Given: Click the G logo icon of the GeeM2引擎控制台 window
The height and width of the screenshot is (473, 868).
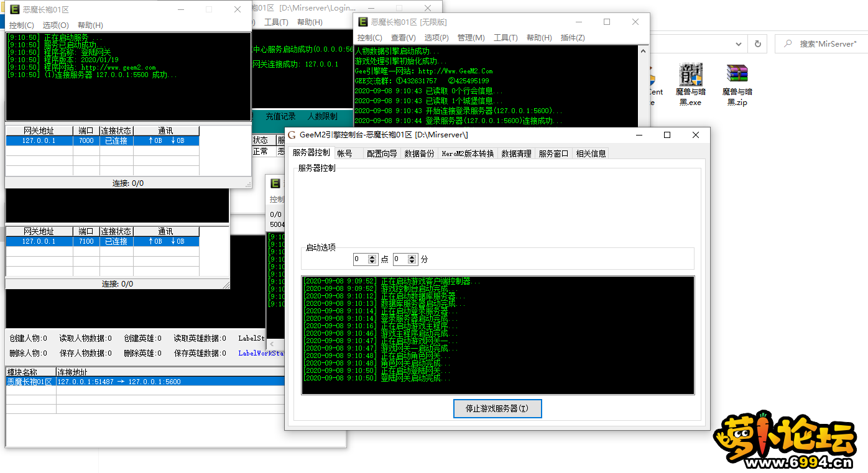Looking at the screenshot, I should coord(292,135).
